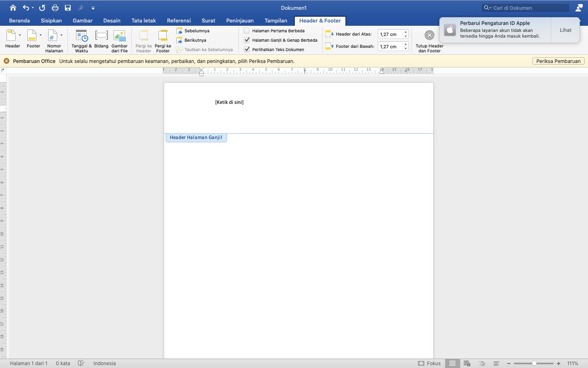Decrease Footer dari Bawah value
Image resolution: width=588 pixels, height=368 pixels.
point(405,49)
